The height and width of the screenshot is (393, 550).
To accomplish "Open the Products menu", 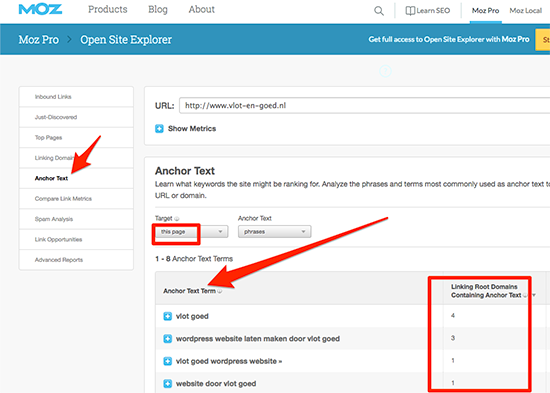I will [108, 9].
